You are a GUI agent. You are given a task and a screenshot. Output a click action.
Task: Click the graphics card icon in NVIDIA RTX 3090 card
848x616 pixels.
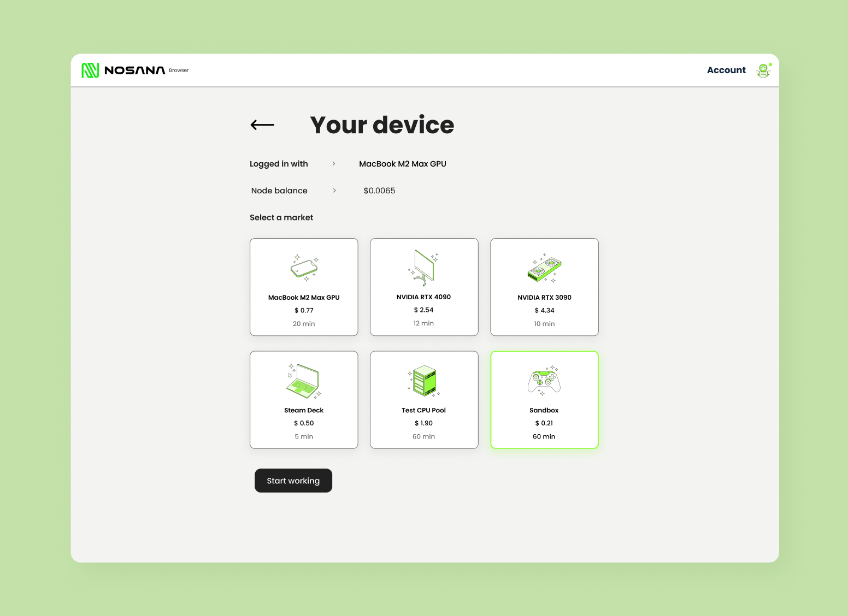544,268
